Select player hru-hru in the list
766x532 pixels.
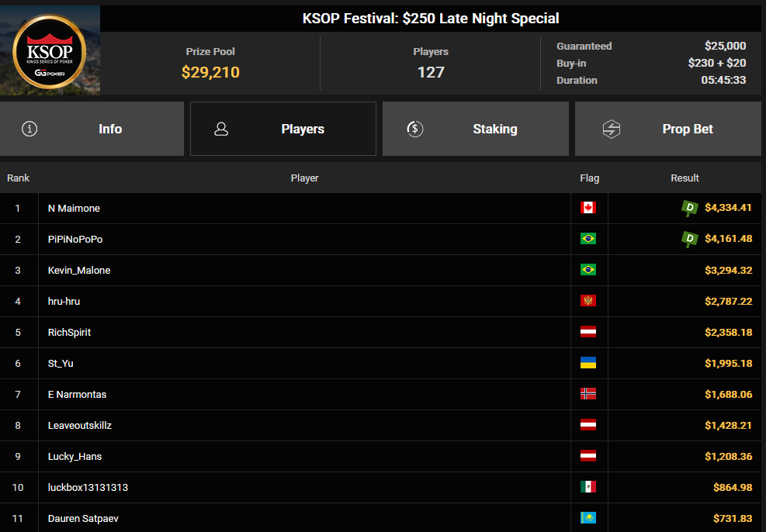coord(64,301)
